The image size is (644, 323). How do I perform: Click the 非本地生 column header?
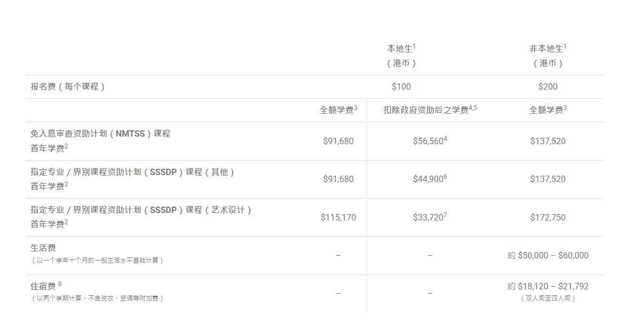pos(546,49)
